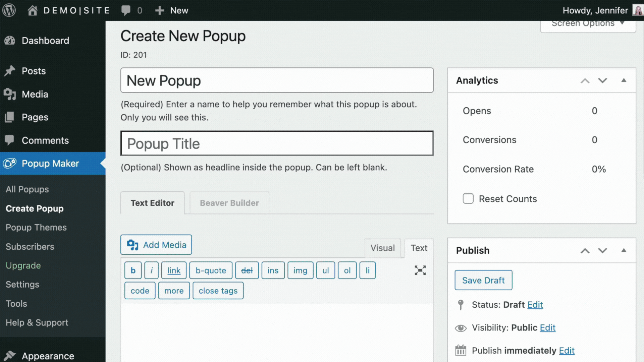The height and width of the screenshot is (362, 644).
Task: Switch to the Text Editor tab
Action: click(x=152, y=203)
